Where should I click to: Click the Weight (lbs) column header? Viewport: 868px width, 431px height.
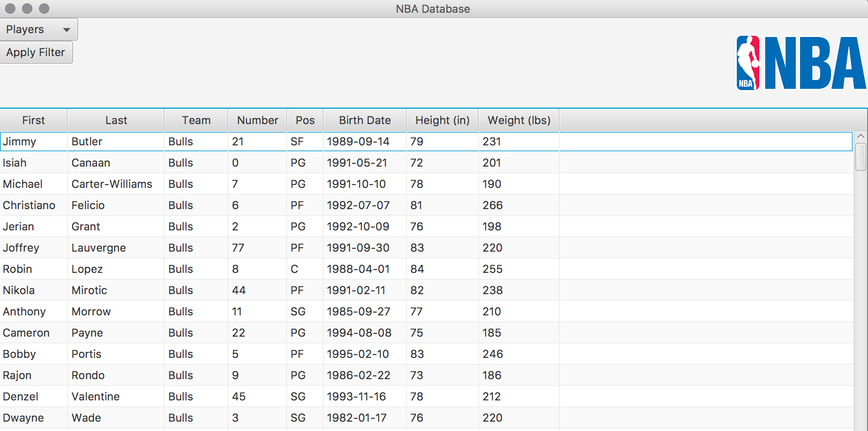click(519, 120)
